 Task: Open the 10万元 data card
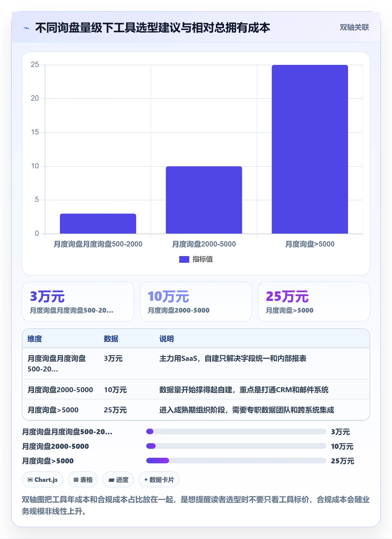196,301
